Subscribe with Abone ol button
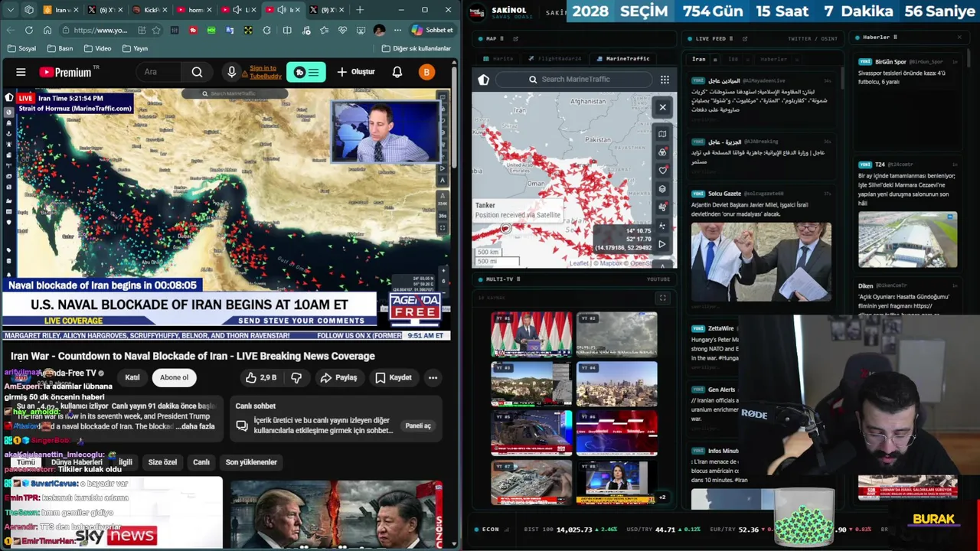The height and width of the screenshot is (551, 980). (x=174, y=377)
